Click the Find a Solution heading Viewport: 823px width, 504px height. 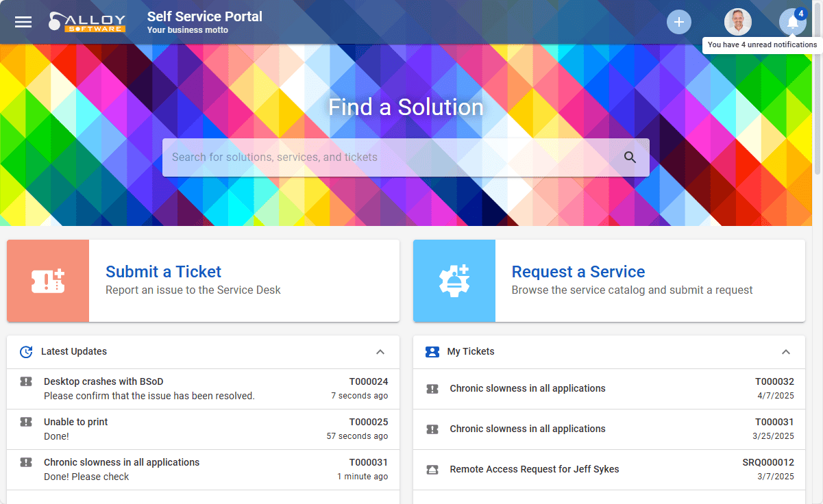tap(406, 107)
